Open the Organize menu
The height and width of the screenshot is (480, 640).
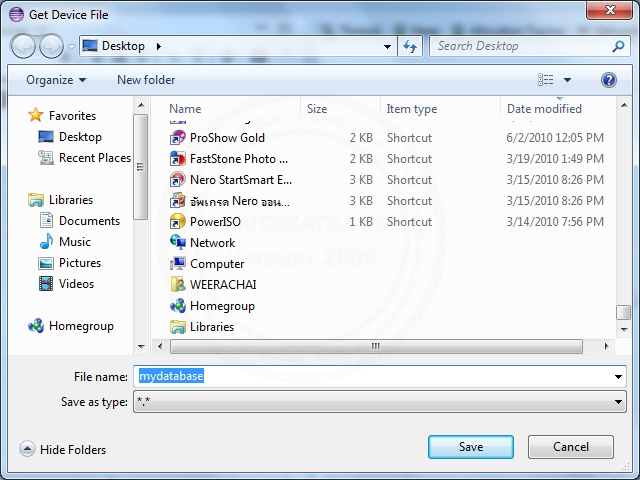(56, 80)
